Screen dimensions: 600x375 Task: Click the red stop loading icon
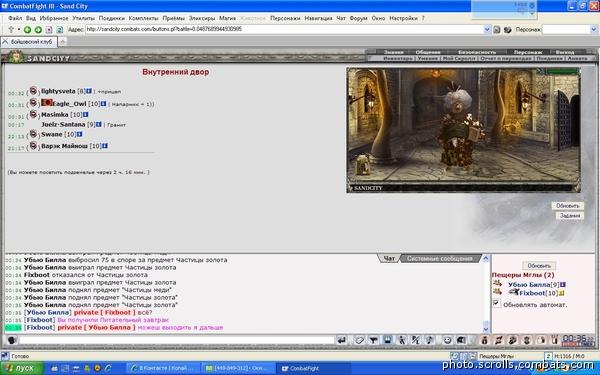click(49, 29)
